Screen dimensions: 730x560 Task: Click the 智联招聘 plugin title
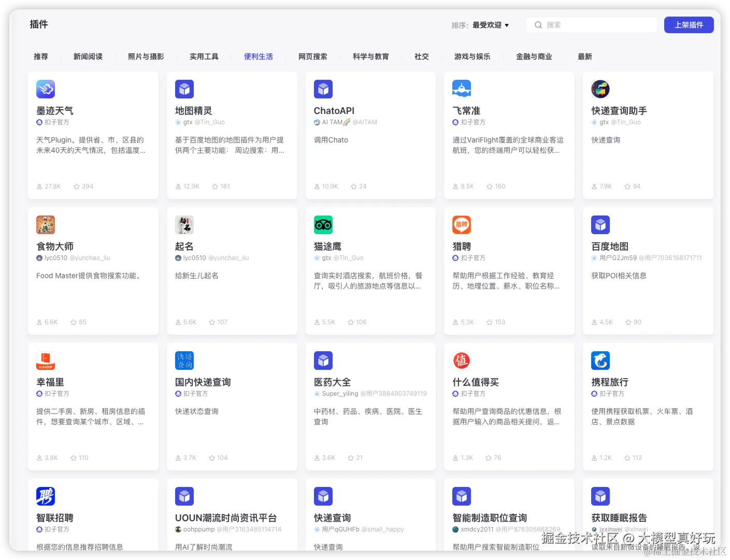pos(55,518)
